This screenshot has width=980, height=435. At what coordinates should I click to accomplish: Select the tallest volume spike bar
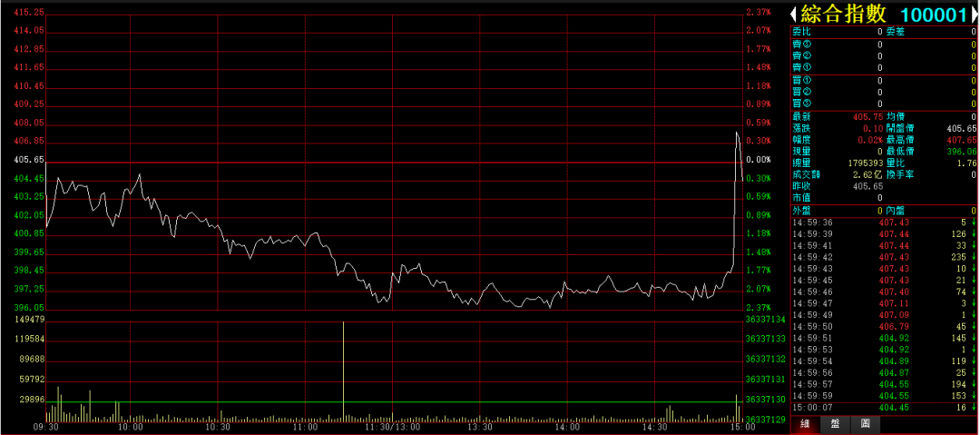343,371
